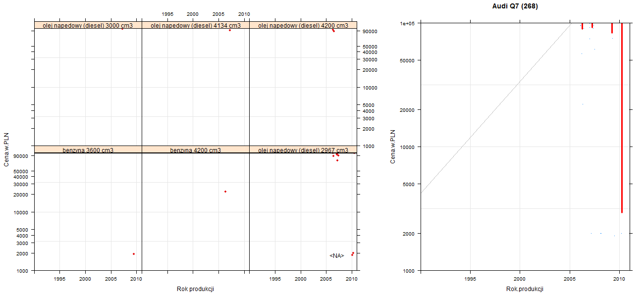Screen dimensions: 644x297
Task: Click the red data point in the benzyna 3600 cm3 panel
Action: 134,254
